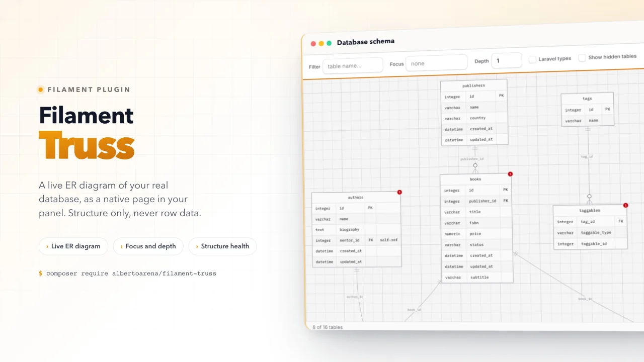644x362 pixels.
Task: Click the circle connector above taggables table
Action: pos(589,197)
